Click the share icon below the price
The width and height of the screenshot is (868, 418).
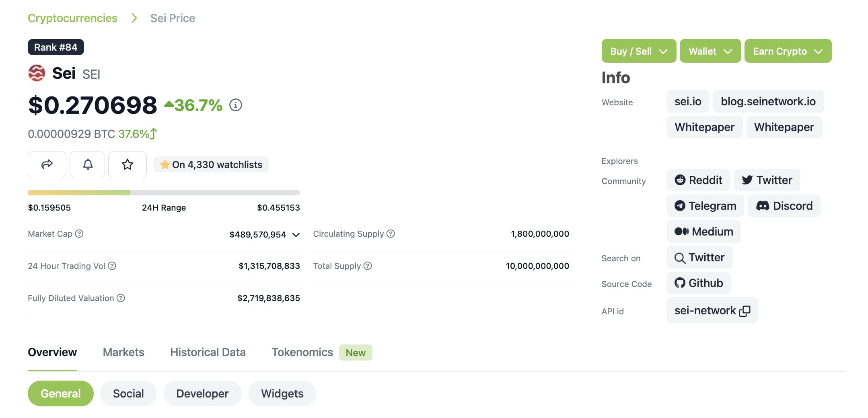click(x=47, y=164)
